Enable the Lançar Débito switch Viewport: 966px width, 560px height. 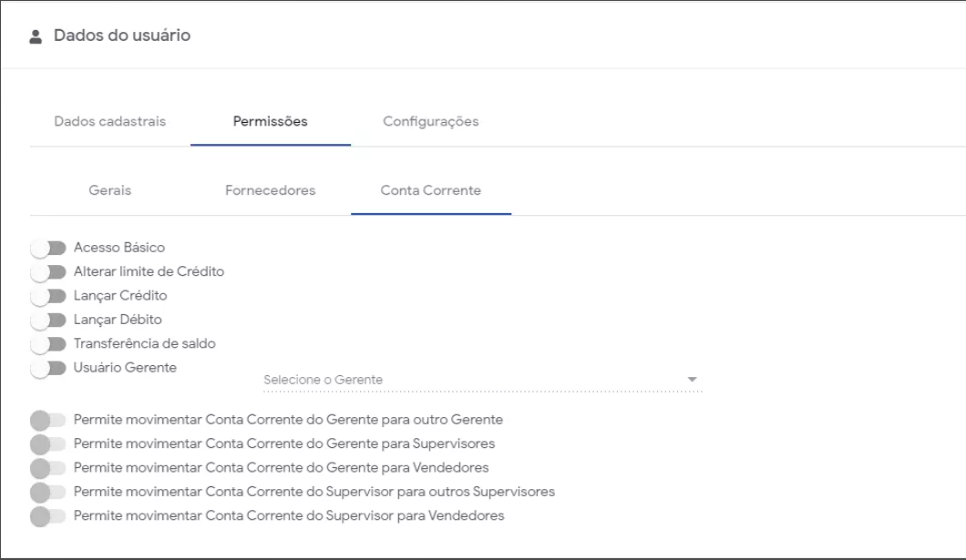click(x=49, y=320)
